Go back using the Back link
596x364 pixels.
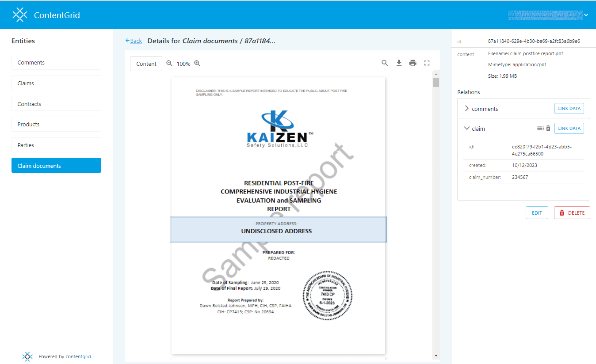coord(134,41)
